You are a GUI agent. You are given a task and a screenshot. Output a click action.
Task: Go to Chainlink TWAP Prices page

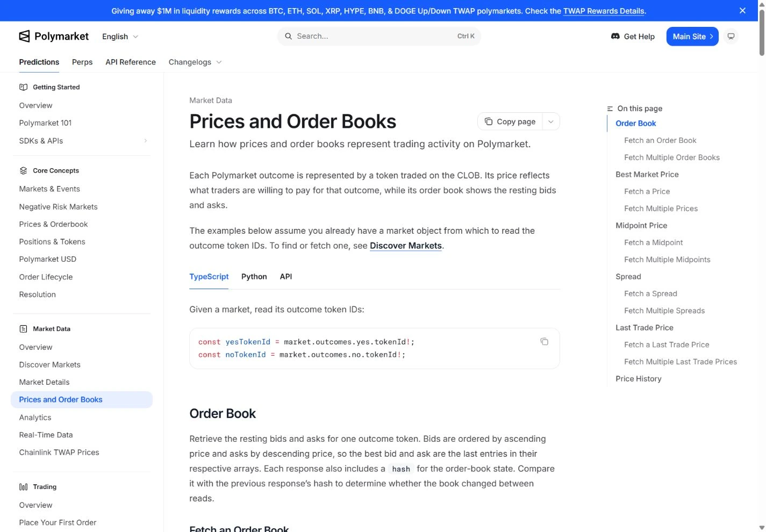click(x=59, y=452)
